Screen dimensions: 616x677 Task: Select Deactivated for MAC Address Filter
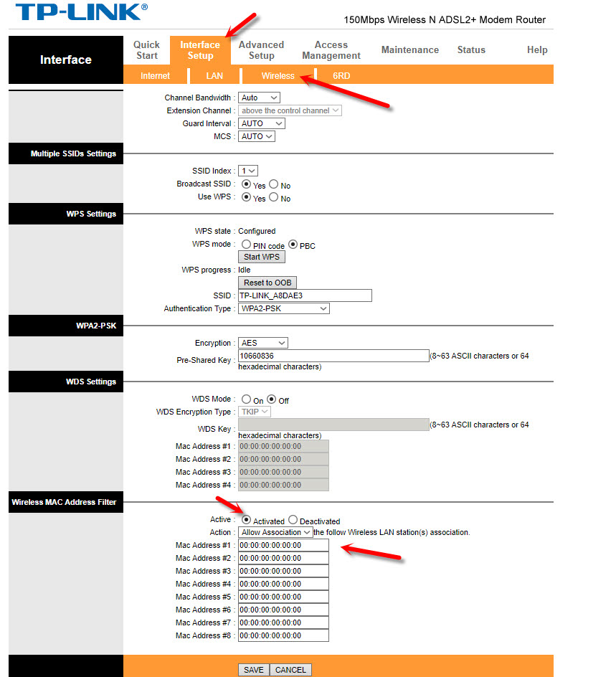point(293,521)
